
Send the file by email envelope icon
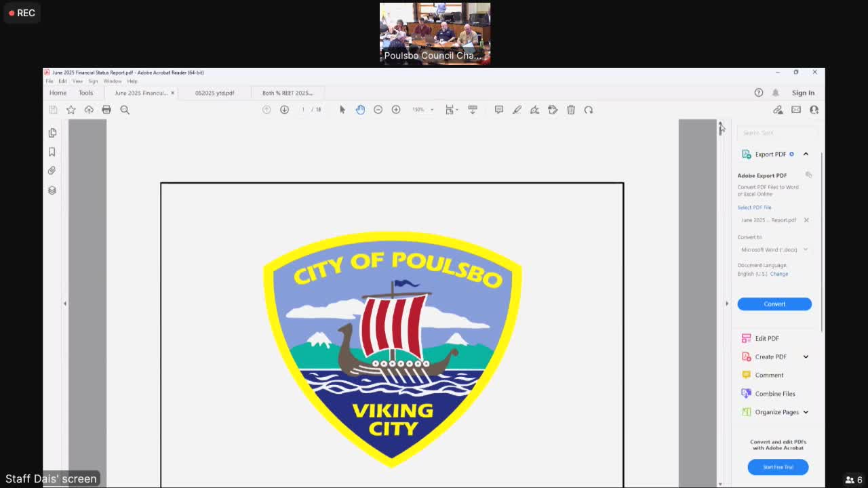(796, 110)
